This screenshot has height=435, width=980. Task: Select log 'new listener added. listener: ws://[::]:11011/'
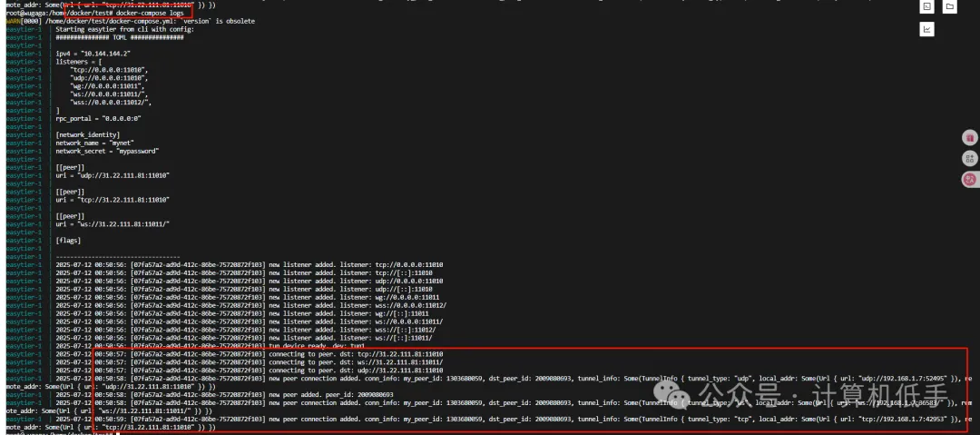click(244, 339)
